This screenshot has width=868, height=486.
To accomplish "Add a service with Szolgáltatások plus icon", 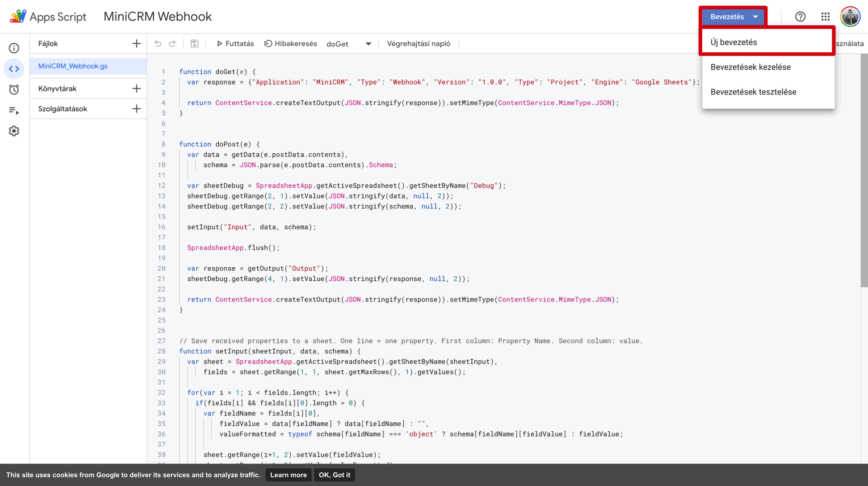I will click(x=137, y=109).
